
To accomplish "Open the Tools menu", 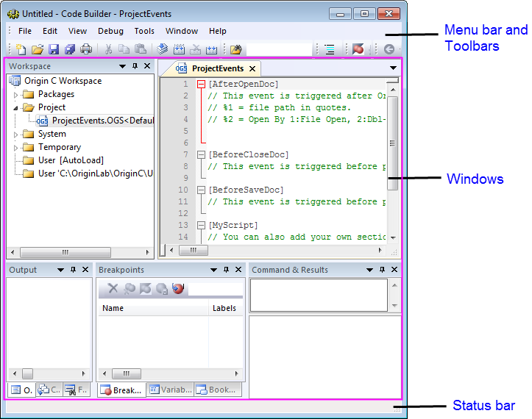I will pyautogui.click(x=144, y=31).
